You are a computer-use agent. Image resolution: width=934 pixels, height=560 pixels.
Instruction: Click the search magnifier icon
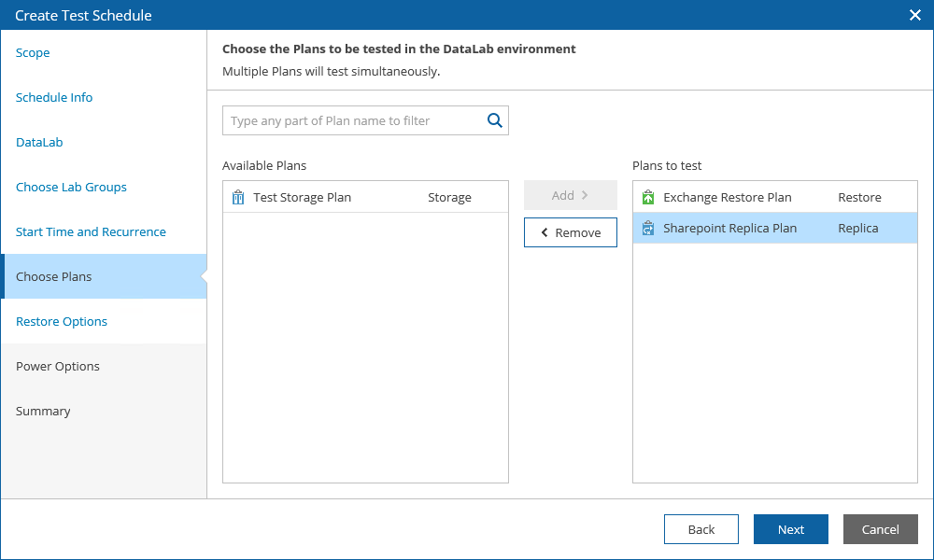point(495,120)
